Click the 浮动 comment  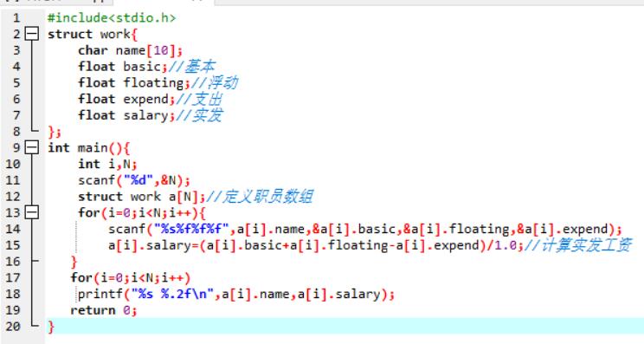[215, 83]
